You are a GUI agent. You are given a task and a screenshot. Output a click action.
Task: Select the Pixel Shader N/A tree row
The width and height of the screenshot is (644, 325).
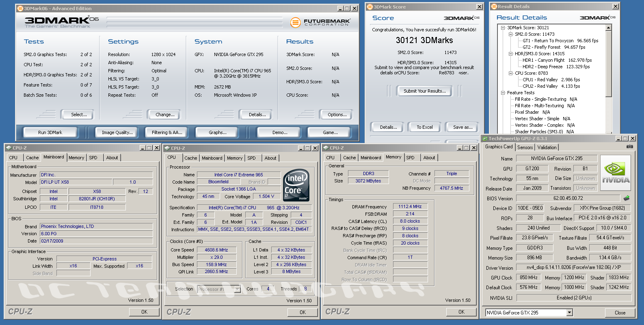[532, 112]
